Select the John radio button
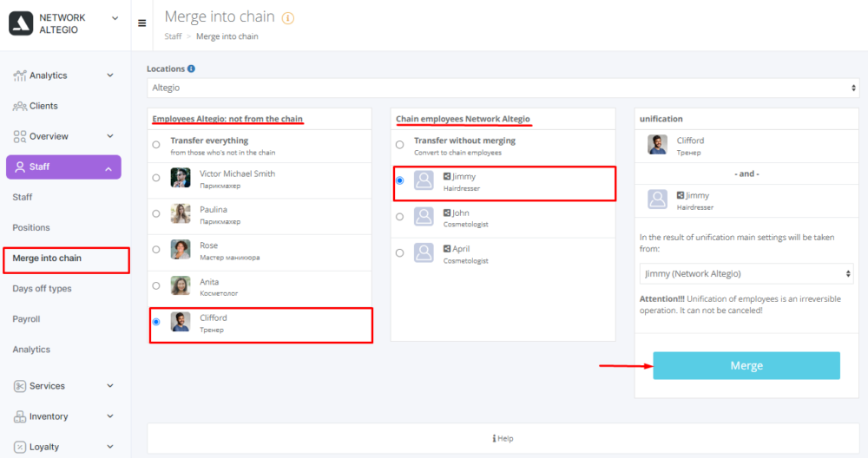 click(x=399, y=217)
